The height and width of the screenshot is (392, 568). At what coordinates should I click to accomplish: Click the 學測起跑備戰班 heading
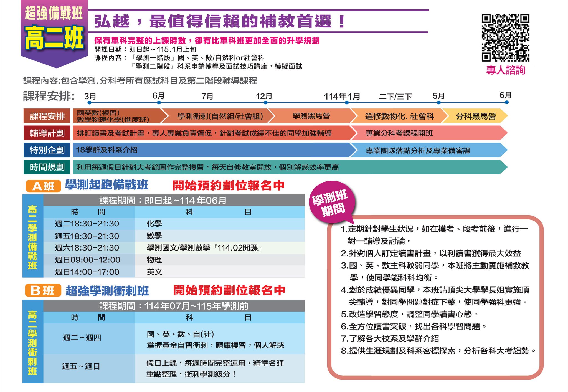coord(107,185)
